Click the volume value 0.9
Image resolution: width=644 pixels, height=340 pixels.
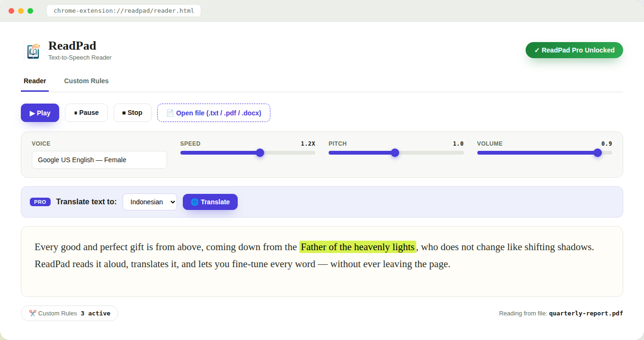click(607, 144)
